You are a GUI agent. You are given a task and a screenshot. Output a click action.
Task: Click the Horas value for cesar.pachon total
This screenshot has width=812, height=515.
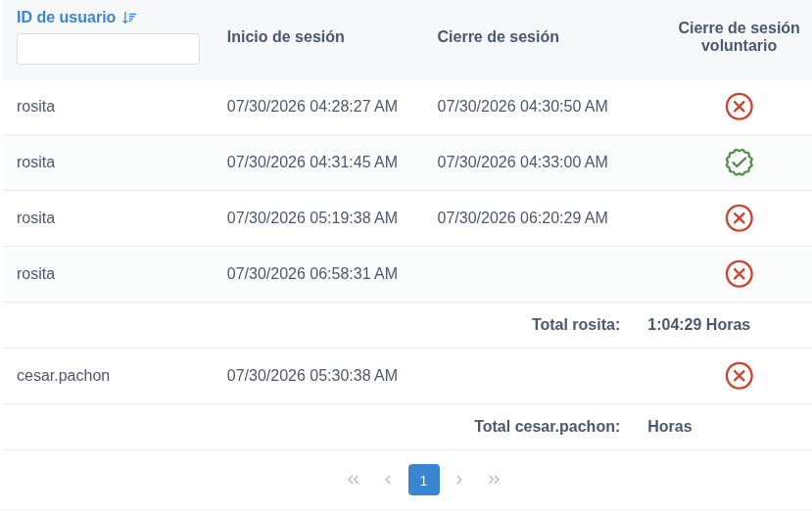coord(670,427)
